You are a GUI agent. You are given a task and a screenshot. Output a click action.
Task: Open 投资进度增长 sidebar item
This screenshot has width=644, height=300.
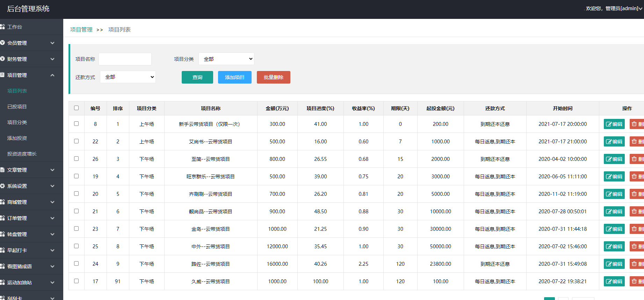tap(22, 154)
